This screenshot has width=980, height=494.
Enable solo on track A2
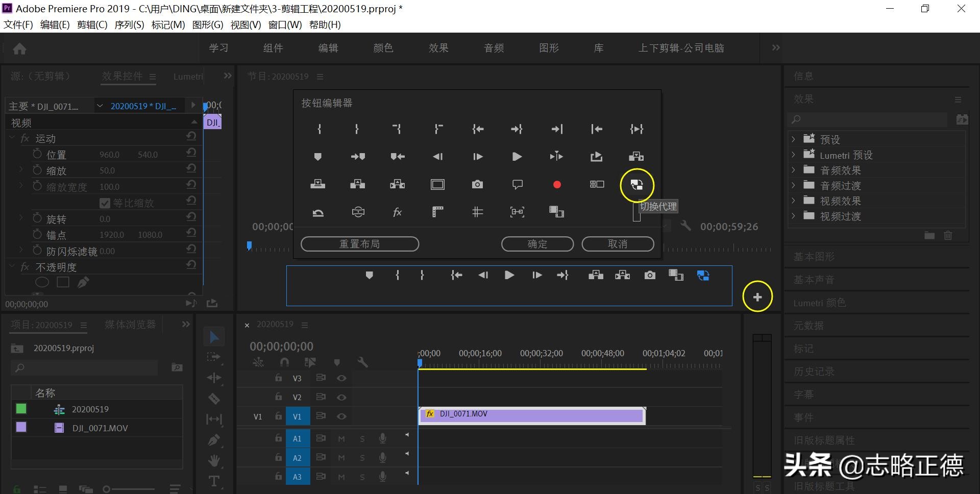pos(362,457)
